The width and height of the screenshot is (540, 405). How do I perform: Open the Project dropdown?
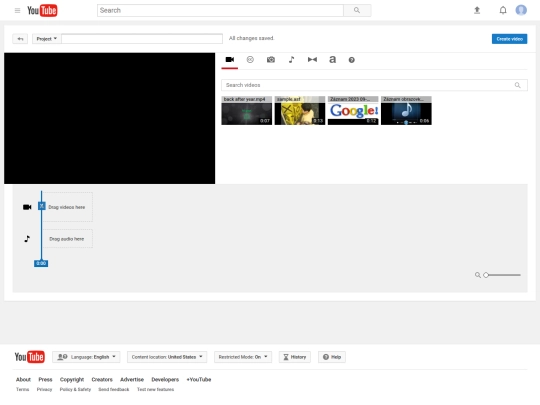click(46, 39)
